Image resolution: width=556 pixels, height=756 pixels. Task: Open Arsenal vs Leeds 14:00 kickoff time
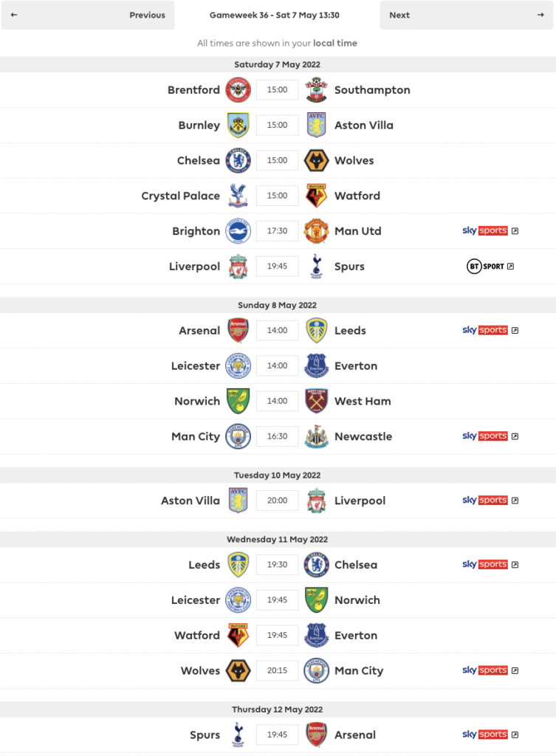[278, 331]
